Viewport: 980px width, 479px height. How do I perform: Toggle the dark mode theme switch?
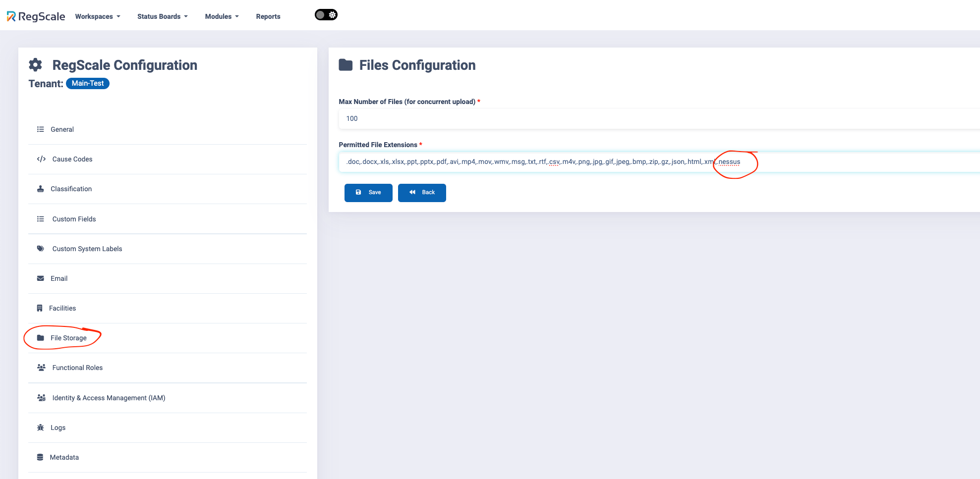[326, 15]
